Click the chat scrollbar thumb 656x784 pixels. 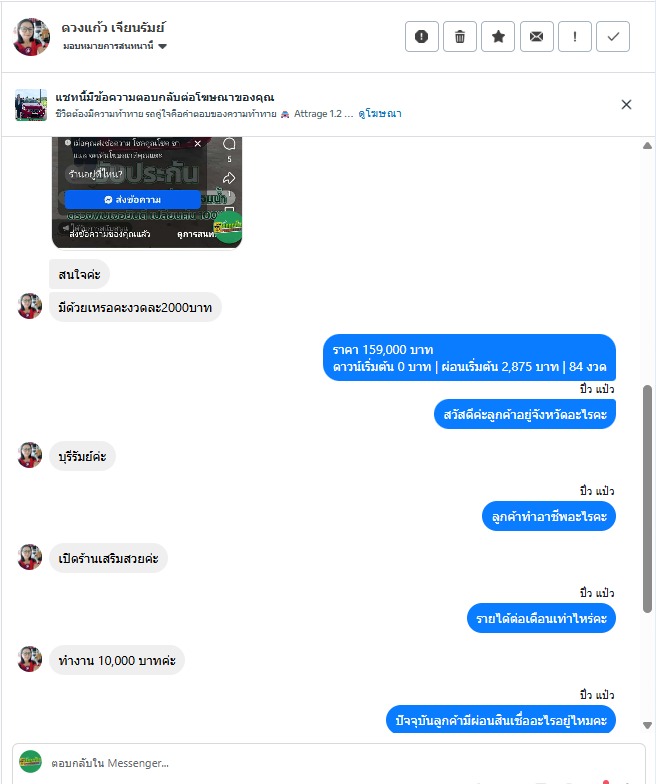(x=647, y=498)
